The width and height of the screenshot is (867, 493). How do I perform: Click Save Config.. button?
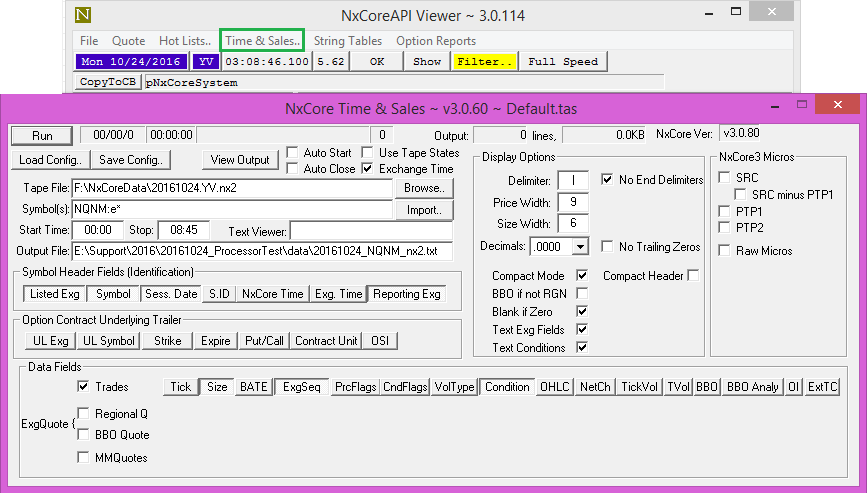[x=130, y=160]
